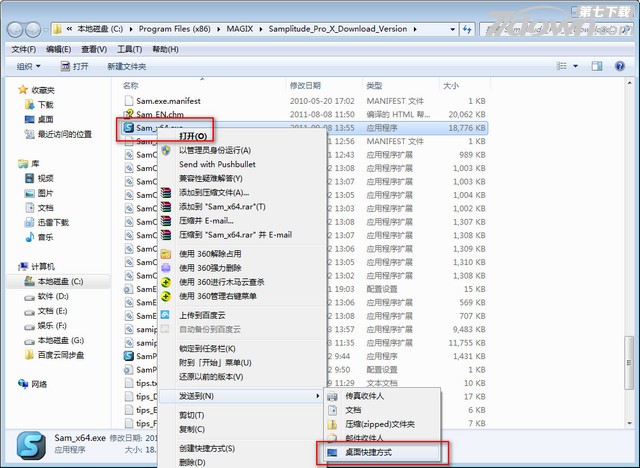Open the 文件(F) menu
This screenshot has width=640, height=468.
coord(24,49)
